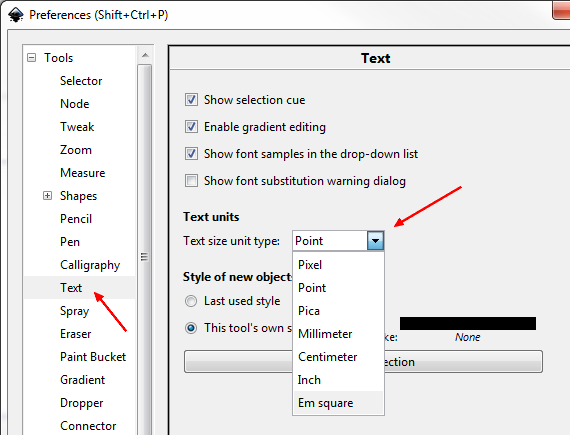Click the Text size unit type dropdown arrow
This screenshot has width=570, height=435.
[376, 241]
